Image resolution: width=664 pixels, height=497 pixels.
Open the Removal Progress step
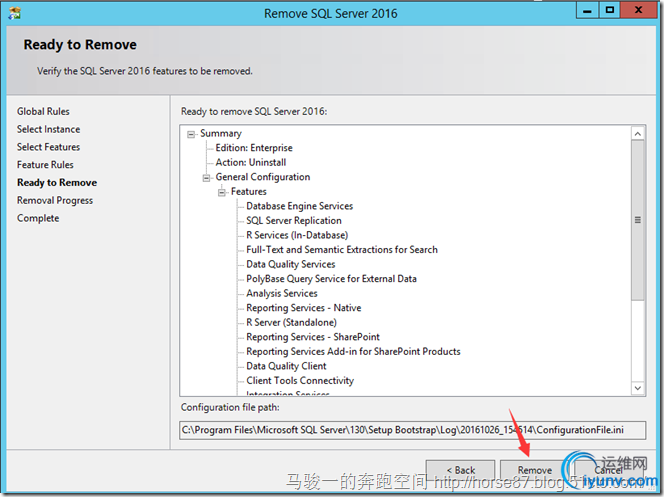[55, 200]
